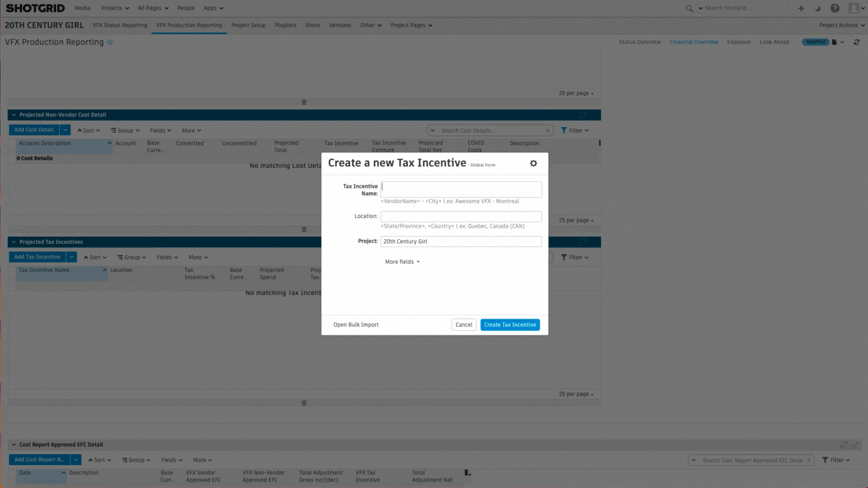Image resolution: width=868 pixels, height=488 pixels.
Task: Collapse the Projected Tax Incentives section
Action: point(13,242)
